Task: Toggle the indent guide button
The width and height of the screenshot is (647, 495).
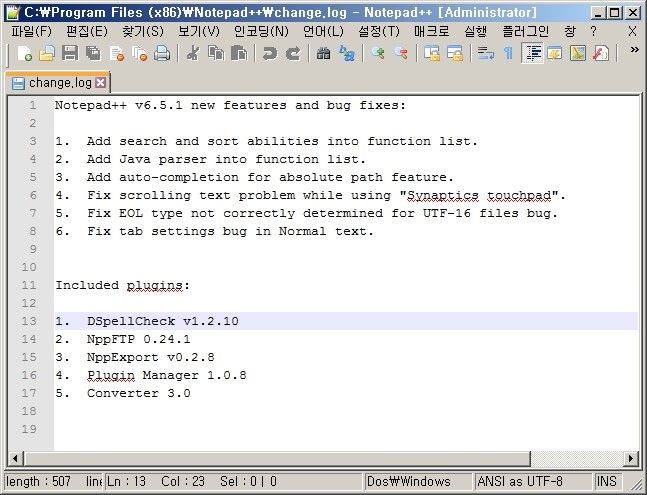Action: click(533, 53)
